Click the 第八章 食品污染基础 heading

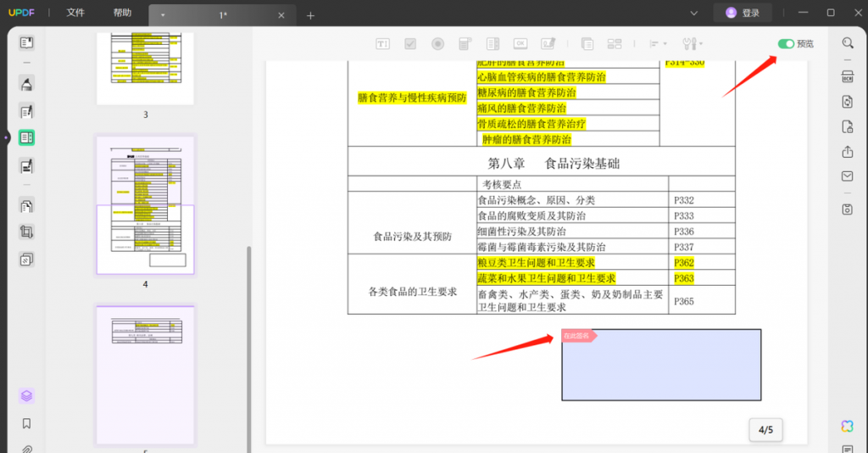(554, 164)
